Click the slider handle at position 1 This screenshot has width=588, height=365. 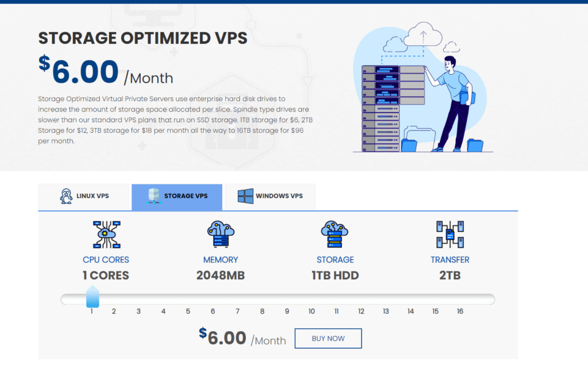(x=93, y=298)
